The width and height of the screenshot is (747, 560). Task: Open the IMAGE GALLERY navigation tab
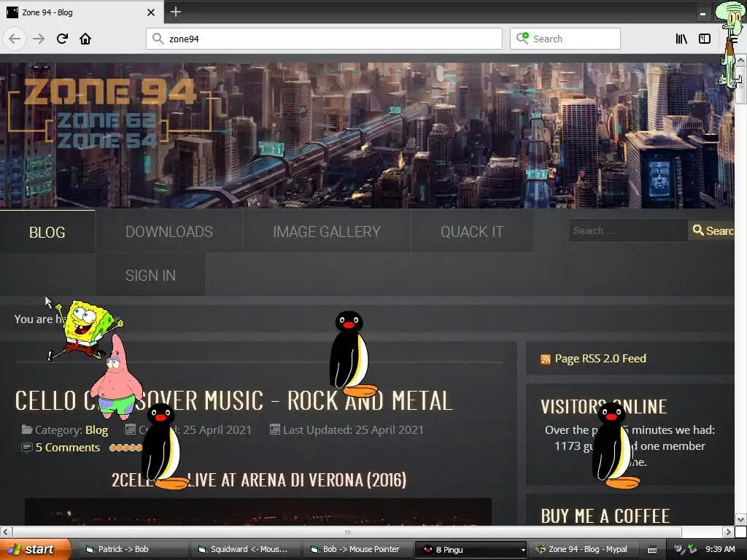point(327,231)
